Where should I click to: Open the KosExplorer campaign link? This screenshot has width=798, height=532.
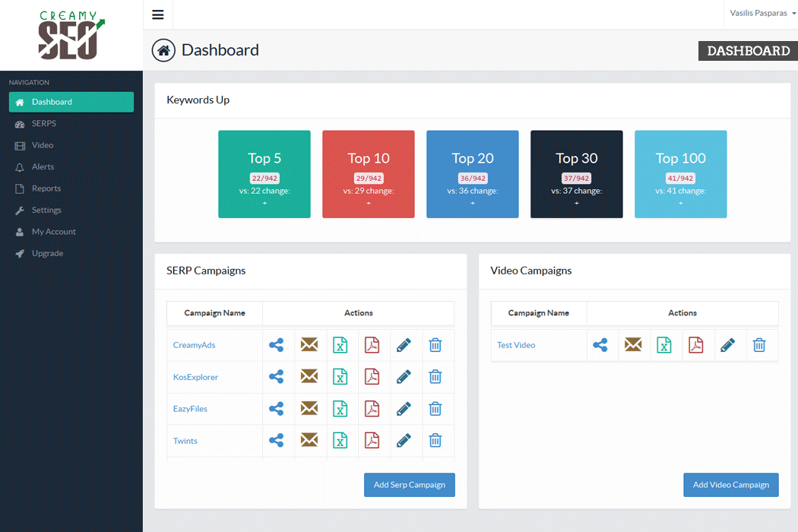195,377
